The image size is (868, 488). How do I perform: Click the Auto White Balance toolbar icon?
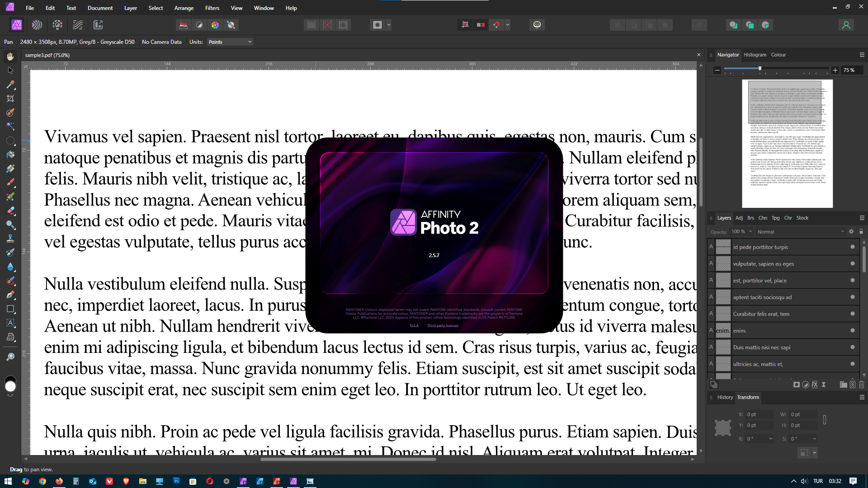pyautogui.click(x=231, y=25)
